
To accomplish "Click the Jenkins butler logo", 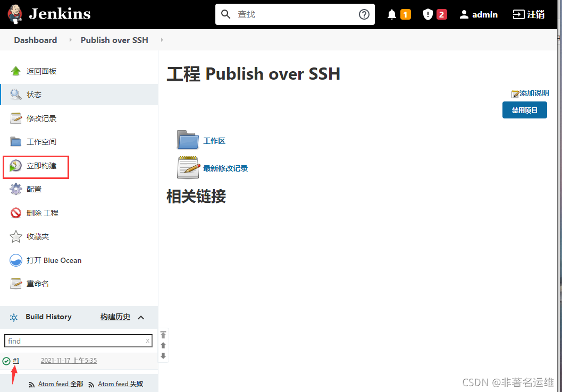I will [15, 14].
